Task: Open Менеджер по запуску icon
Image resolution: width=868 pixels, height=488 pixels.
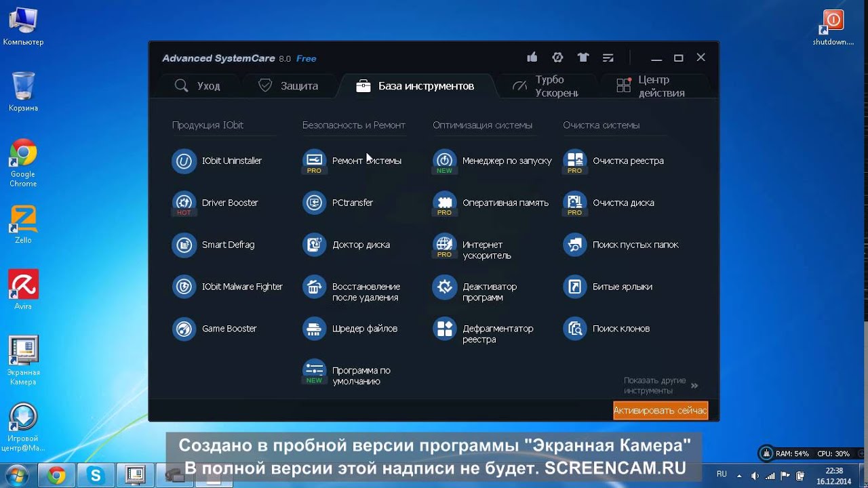Action: 444,161
